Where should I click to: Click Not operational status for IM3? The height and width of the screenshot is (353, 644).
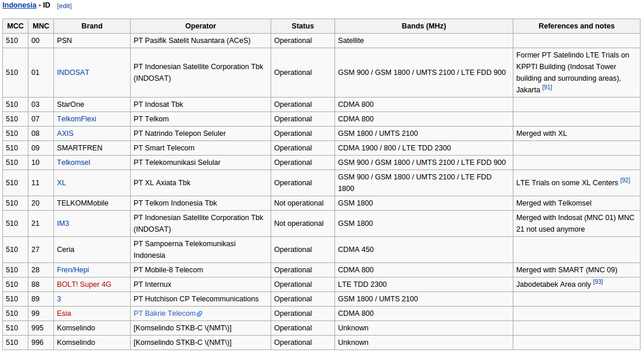click(303, 224)
